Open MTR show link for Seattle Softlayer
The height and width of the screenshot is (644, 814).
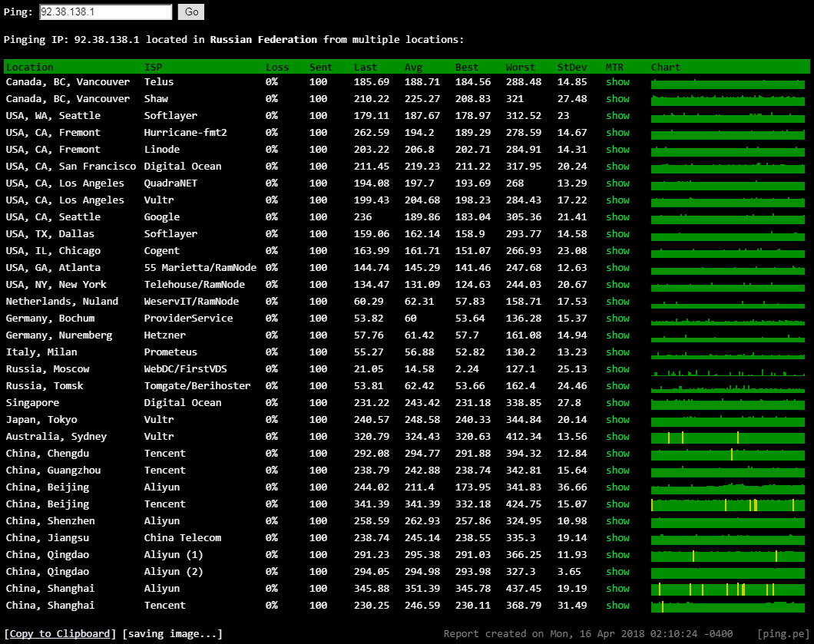point(617,116)
